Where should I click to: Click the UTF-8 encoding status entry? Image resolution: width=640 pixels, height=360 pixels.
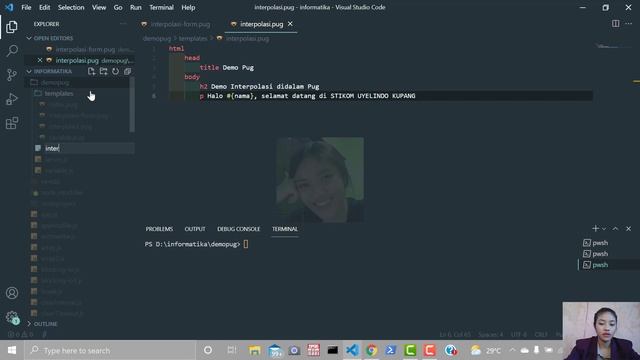pyautogui.click(x=519, y=335)
